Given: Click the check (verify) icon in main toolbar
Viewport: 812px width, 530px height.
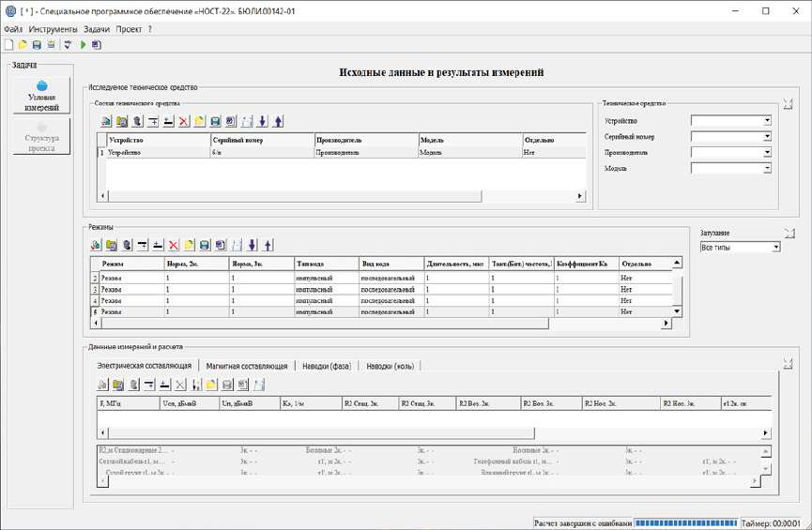Looking at the screenshot, I should pyautogui.click(x=68, y=45).
